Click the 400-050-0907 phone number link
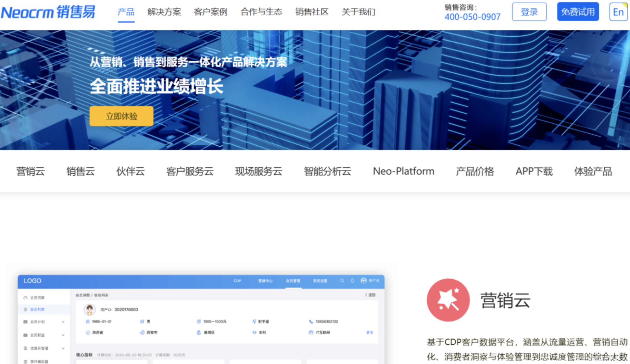630x364 pixels. click(472, 17)
